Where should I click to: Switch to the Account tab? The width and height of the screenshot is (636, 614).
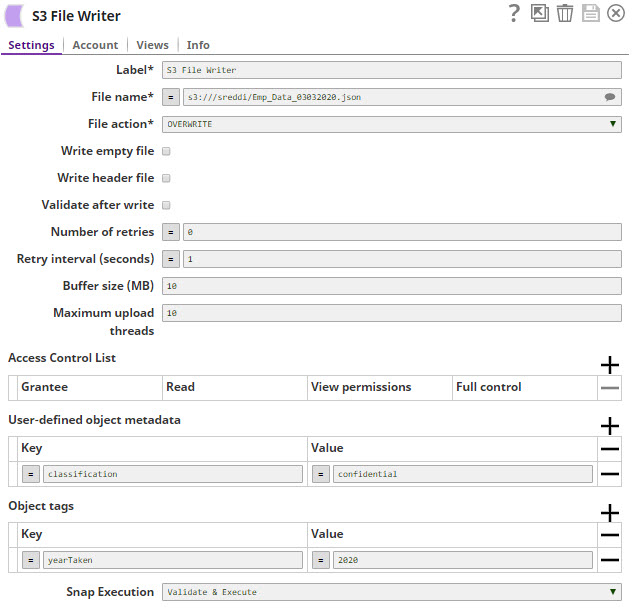(95, 45)
